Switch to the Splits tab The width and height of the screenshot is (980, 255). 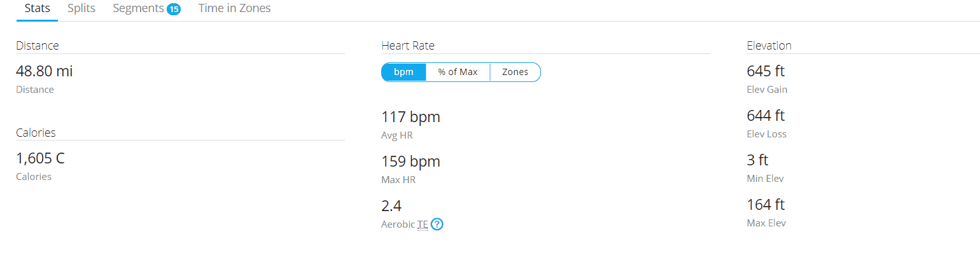(81, 9)
